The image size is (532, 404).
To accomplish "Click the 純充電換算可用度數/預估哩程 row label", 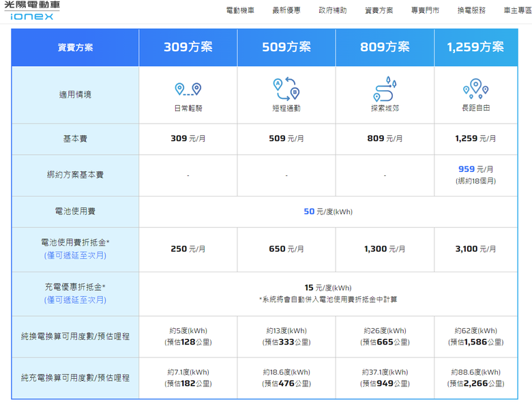I will coord(75,378).
